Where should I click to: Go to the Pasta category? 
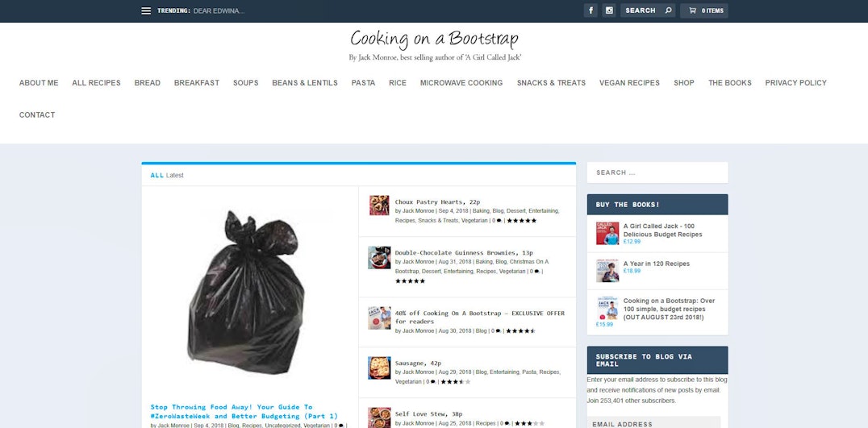click(363, 83)
